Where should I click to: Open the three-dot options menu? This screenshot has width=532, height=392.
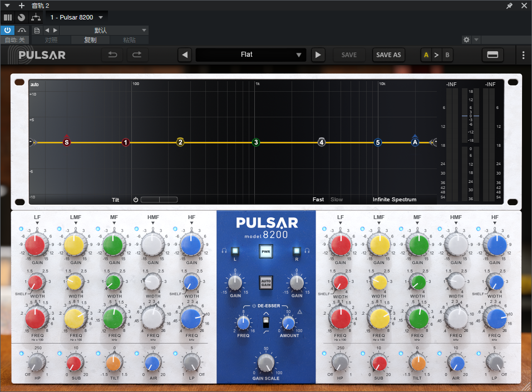pos(523,55)
